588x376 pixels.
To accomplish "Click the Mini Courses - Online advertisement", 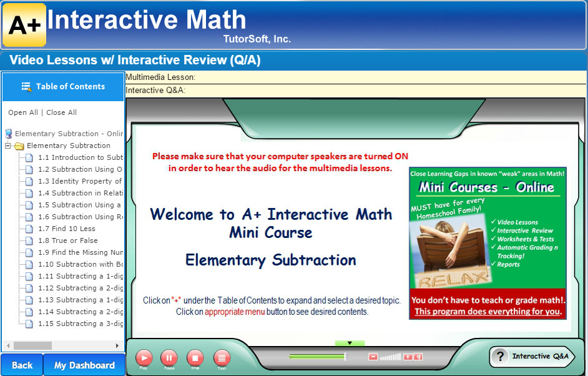I will (x=488, y=243).
